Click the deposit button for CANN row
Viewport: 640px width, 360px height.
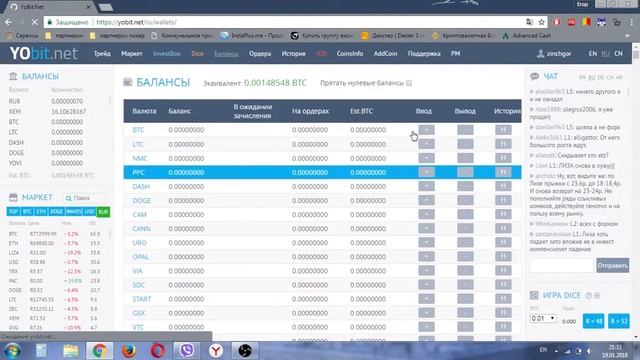coord(426,229)
